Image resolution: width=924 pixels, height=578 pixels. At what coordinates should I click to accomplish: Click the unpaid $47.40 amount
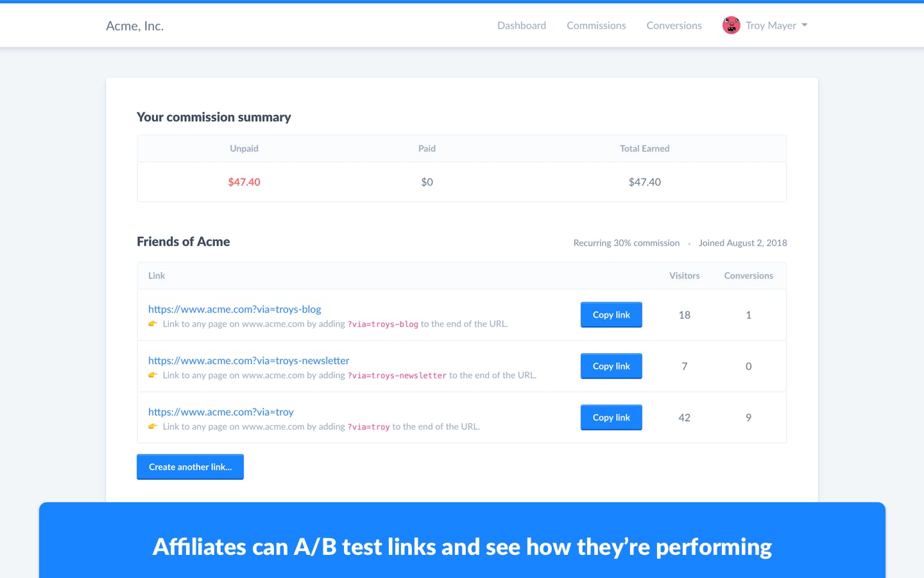[244, 182]
